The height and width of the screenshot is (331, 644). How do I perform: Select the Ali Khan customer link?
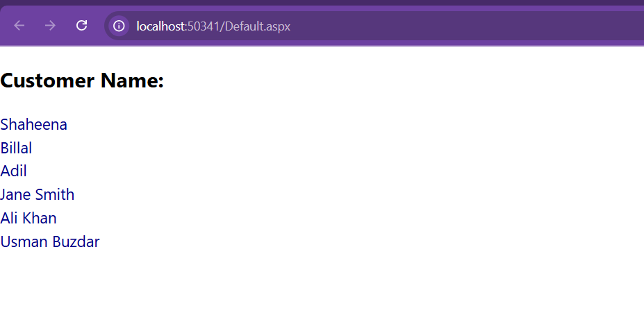pyautogui.click(x=28, y=218)
